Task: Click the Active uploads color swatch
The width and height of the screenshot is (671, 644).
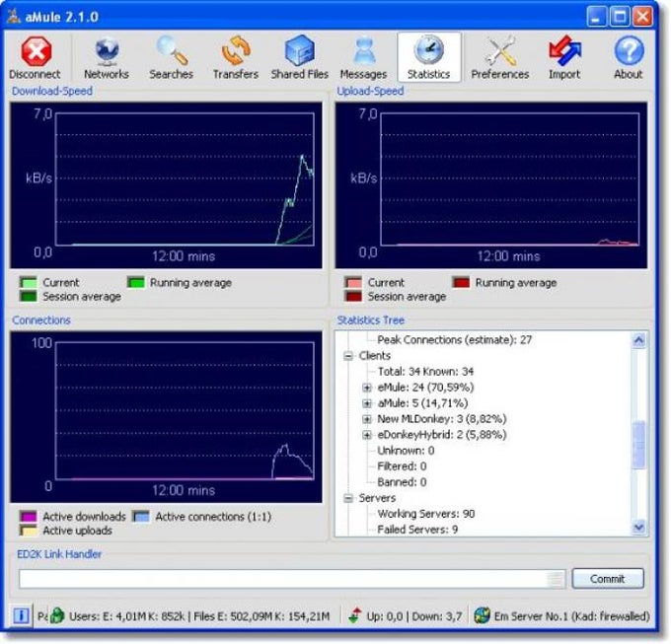Action: tap(29, 531)
